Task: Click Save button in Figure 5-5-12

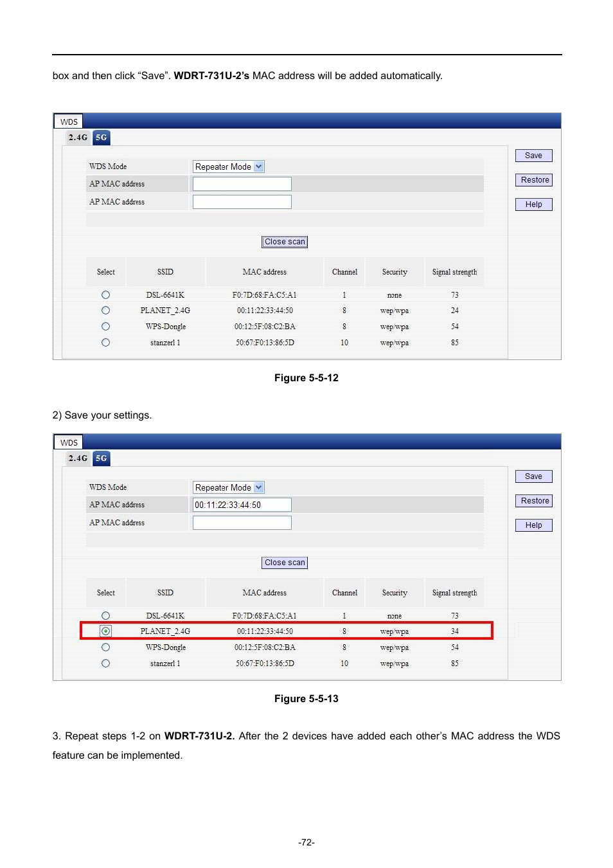Action: [x=533, y=156]
